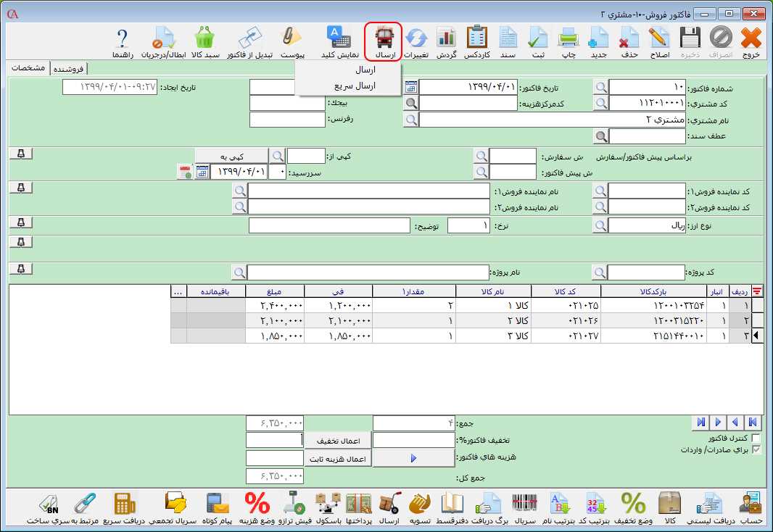Expand the هزینه های فاکتور arrow button

tap(413, 458)
